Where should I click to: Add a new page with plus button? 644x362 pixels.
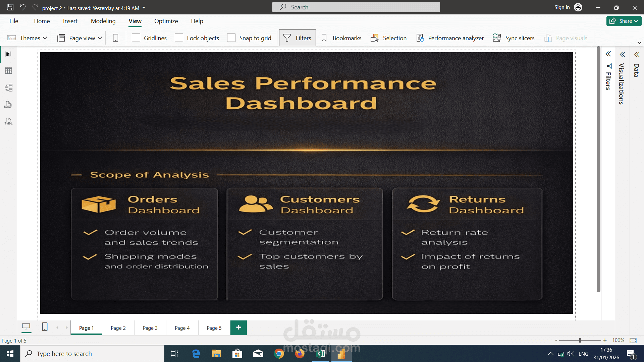pyautogui.click(x=238, y=328)
